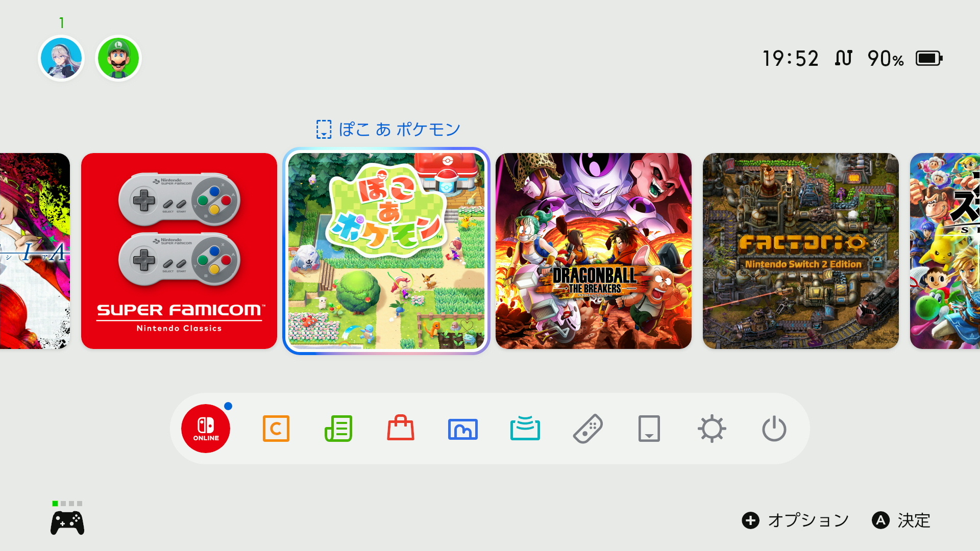Select the partially visible Smash Bros tile

click(945, 251)
